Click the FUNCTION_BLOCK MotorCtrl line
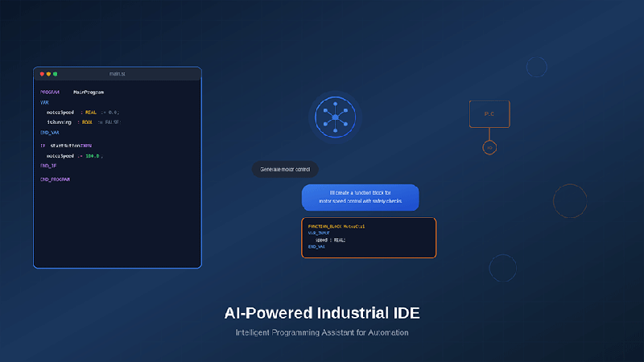The width and height of the screenshot is (644, 362). point(336,226)
